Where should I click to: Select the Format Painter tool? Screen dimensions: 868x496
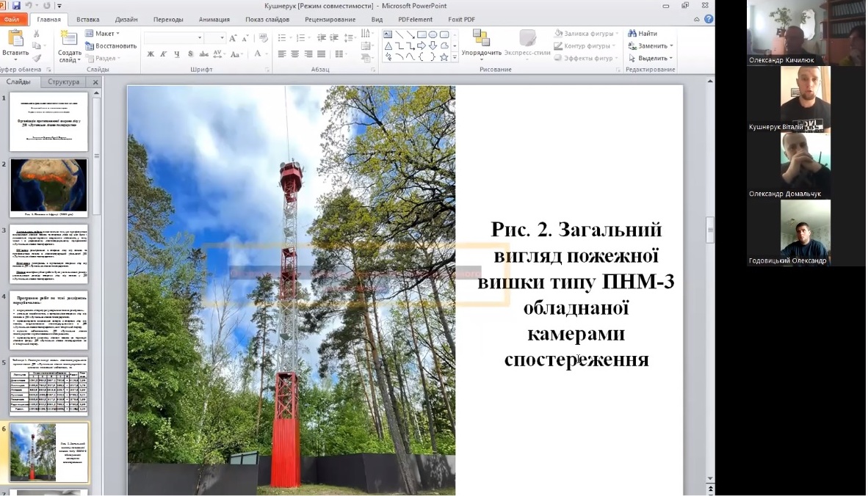click(x=37, y=58)
